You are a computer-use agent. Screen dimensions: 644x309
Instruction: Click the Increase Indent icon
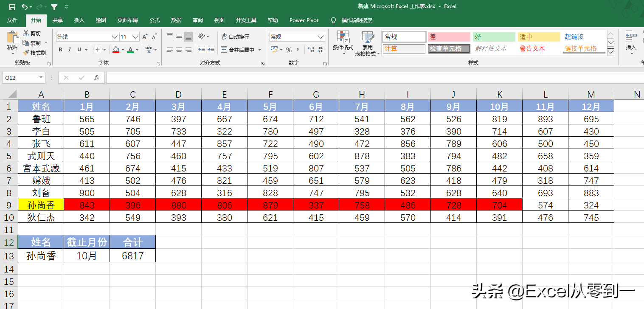pyautogui.click(x=211, y=50)
